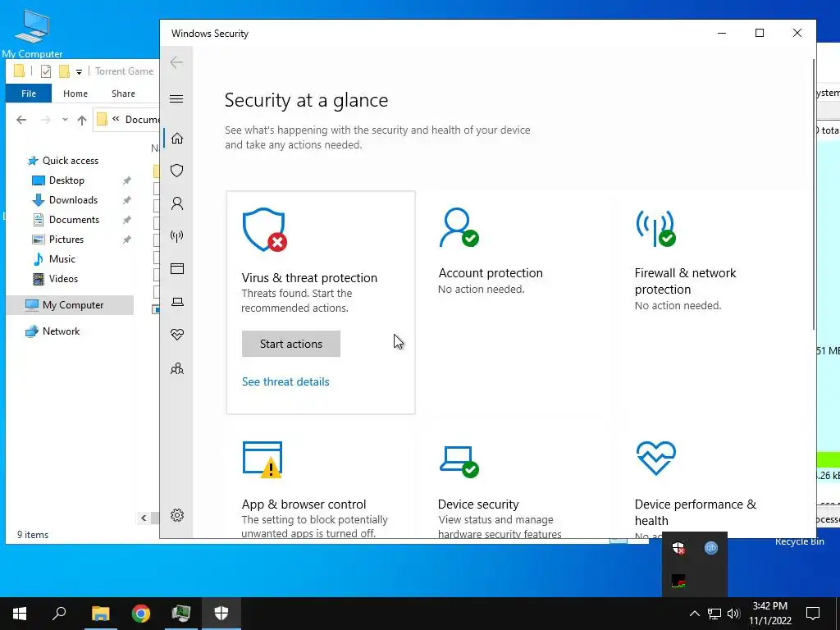This screenshot has height=630, width=840.
Task: Open Family options icon in sidebar
Action: (177, 368)
